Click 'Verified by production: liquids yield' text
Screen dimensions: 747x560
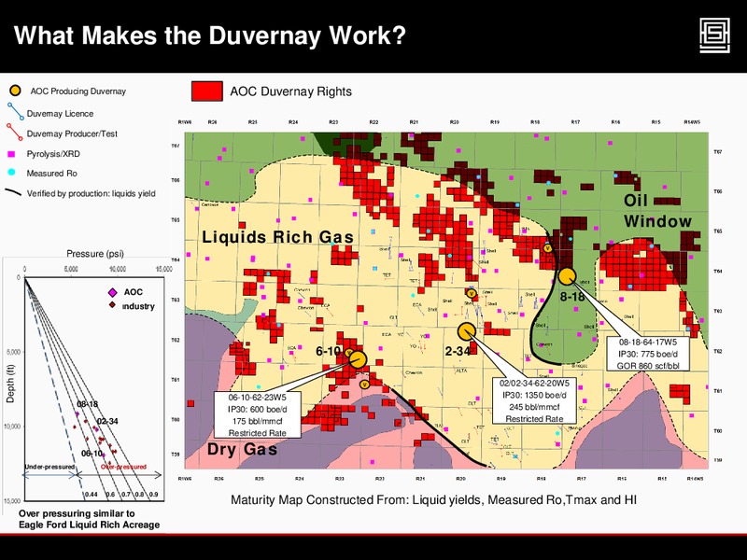pos(91,193)
